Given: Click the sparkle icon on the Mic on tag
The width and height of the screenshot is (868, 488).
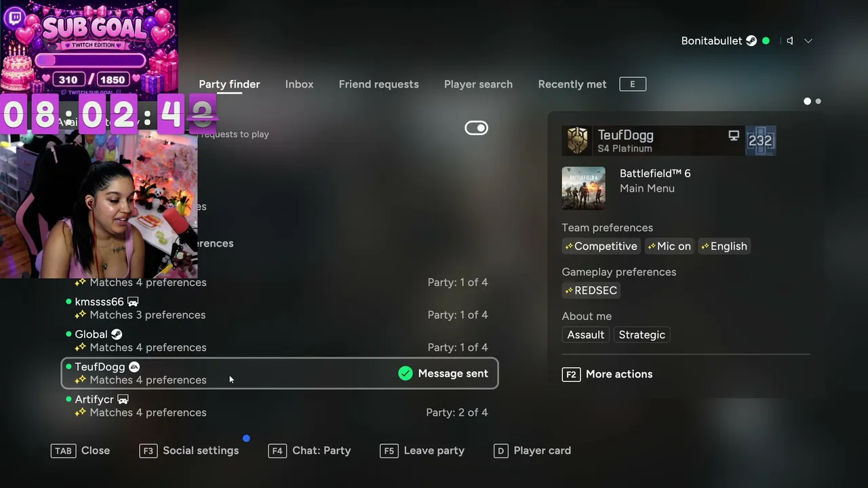Looking at the screenshot, I should (x=652, y=246).
